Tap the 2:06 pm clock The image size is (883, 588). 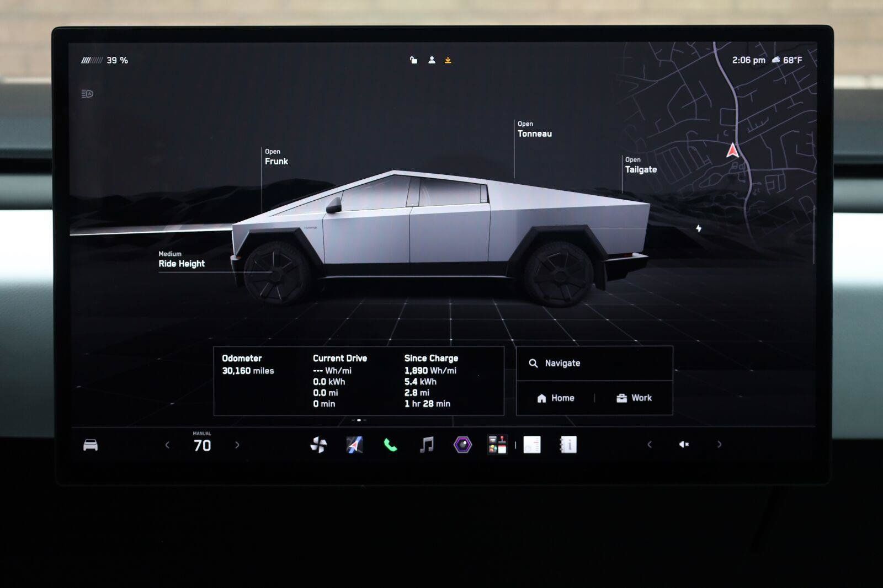(748, 60)
